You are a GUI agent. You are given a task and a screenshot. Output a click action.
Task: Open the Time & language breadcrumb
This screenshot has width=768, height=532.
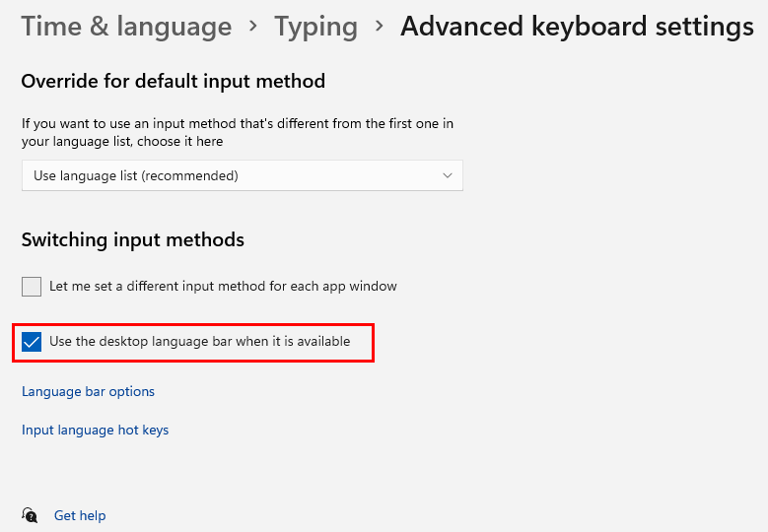pos(126,26)
